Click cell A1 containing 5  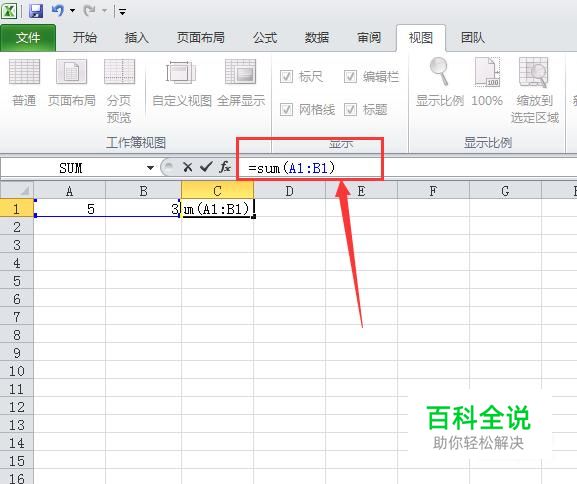point(70,209)
